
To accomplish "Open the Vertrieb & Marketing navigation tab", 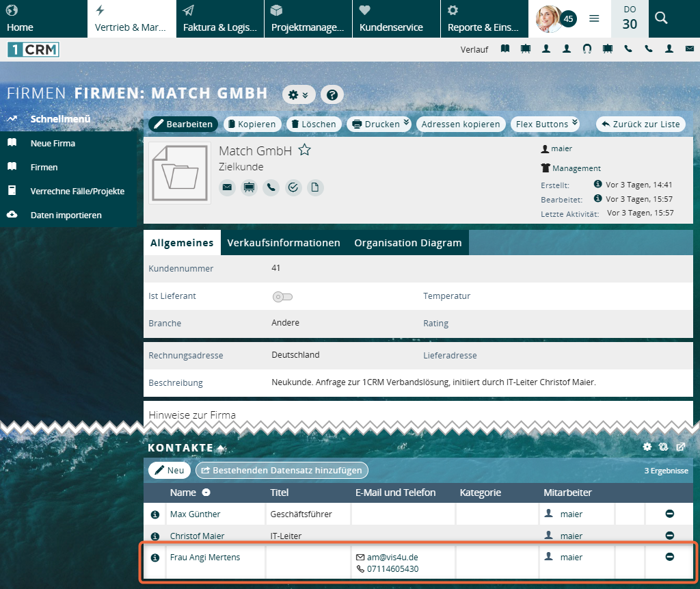I will 132,18.
